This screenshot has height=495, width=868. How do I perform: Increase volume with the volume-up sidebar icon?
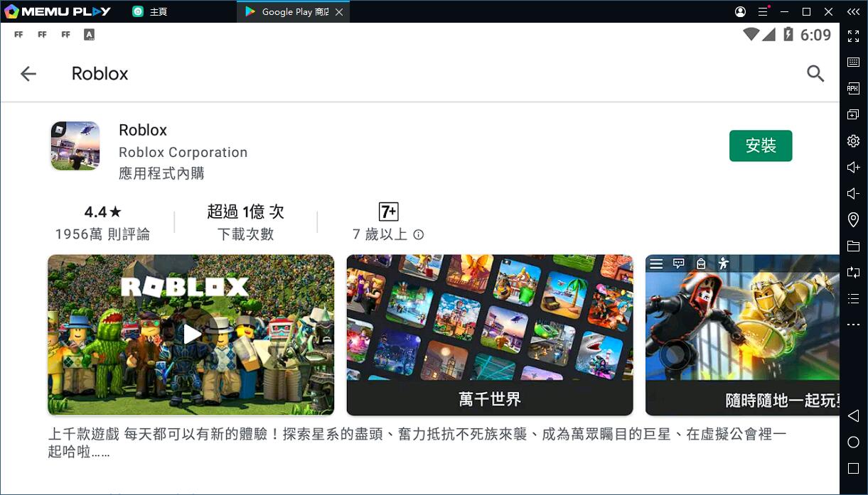pyautogui.click(x=853, y=167)
